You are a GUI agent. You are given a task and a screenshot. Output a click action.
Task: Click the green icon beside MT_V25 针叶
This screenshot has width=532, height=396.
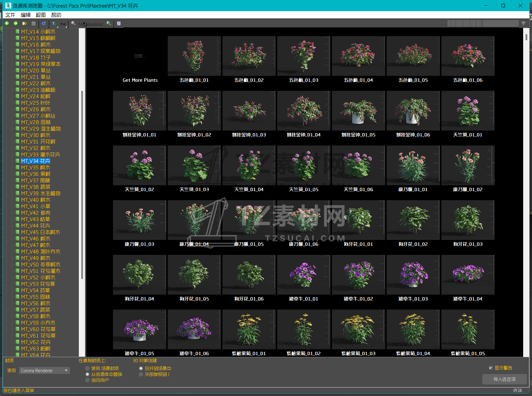pyautogui.click(x=17, y=103)
